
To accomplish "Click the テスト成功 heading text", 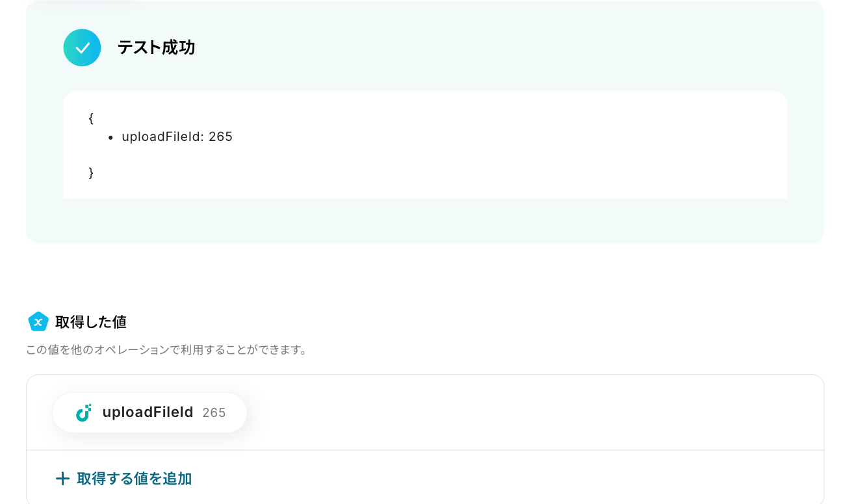I will (x=156, y=47).
